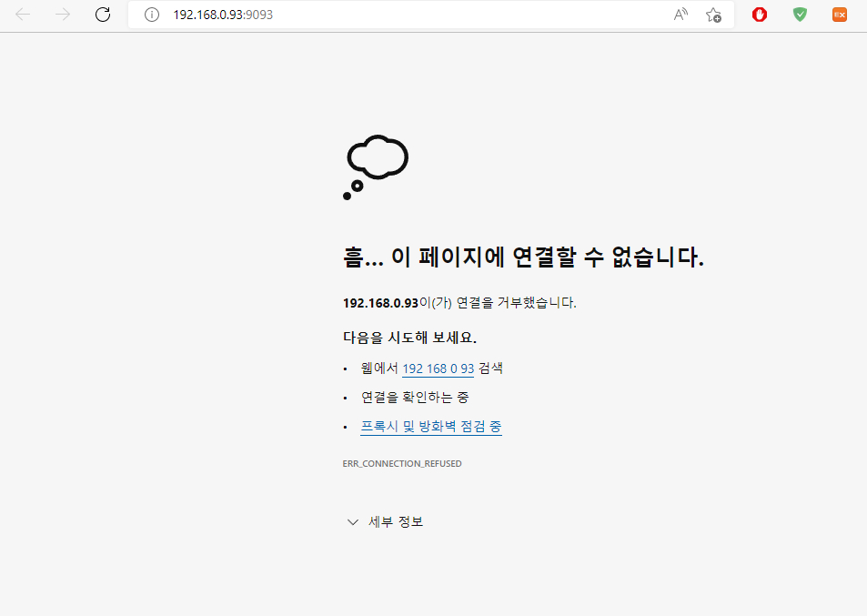Viewport: 867px width, 616px height.
Task: Open the 프록시 및 방화벽 점검 중 link
Action: click(x=431, y=427)
